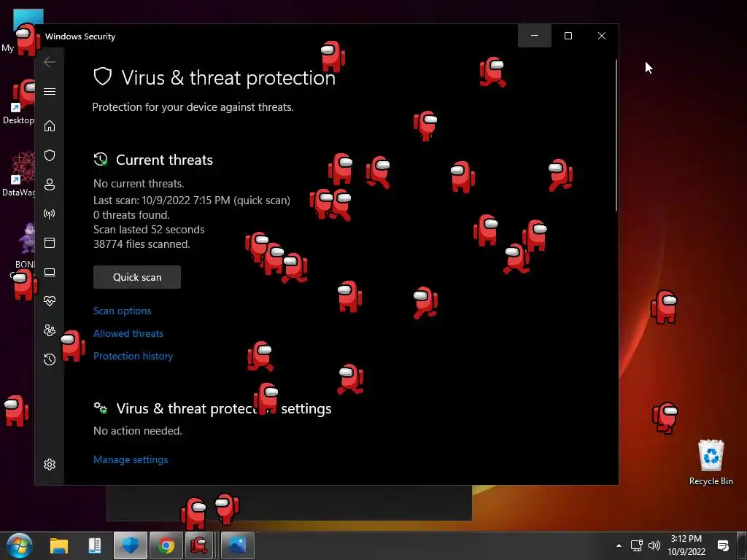
Task: Open the Allowed threats link
Action: coord(128,333)
